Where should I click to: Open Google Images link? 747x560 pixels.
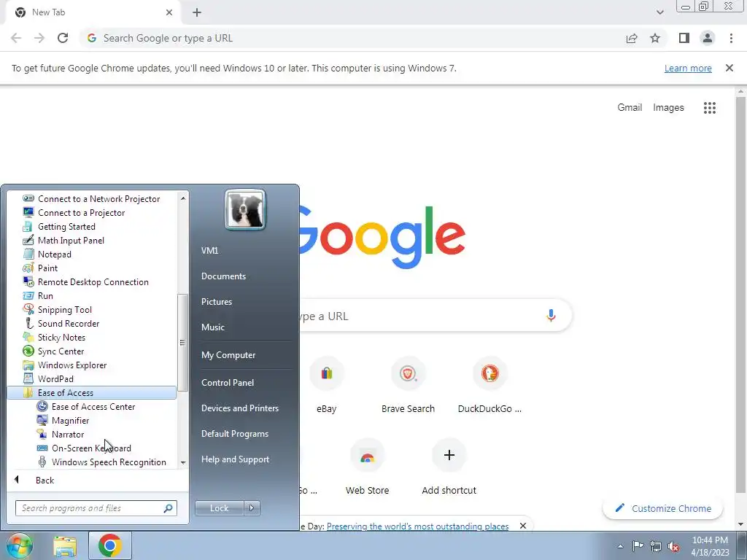point(668,108)
